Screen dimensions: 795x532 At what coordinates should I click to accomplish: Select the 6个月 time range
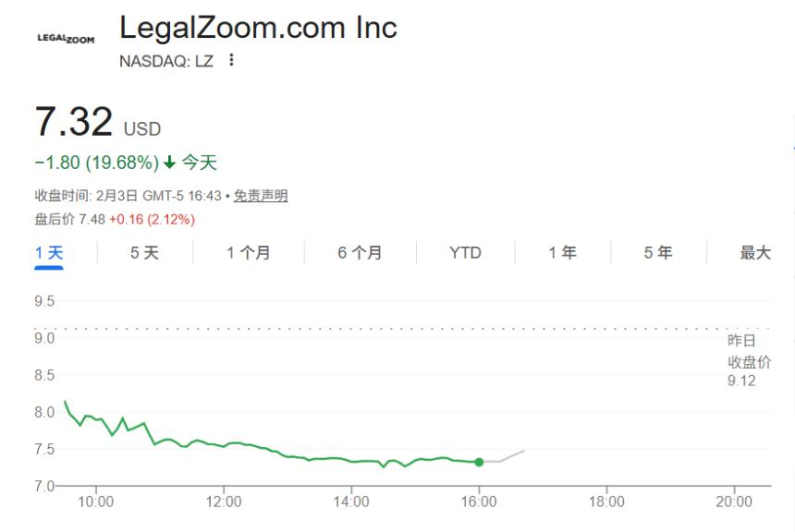click(356, 251)
